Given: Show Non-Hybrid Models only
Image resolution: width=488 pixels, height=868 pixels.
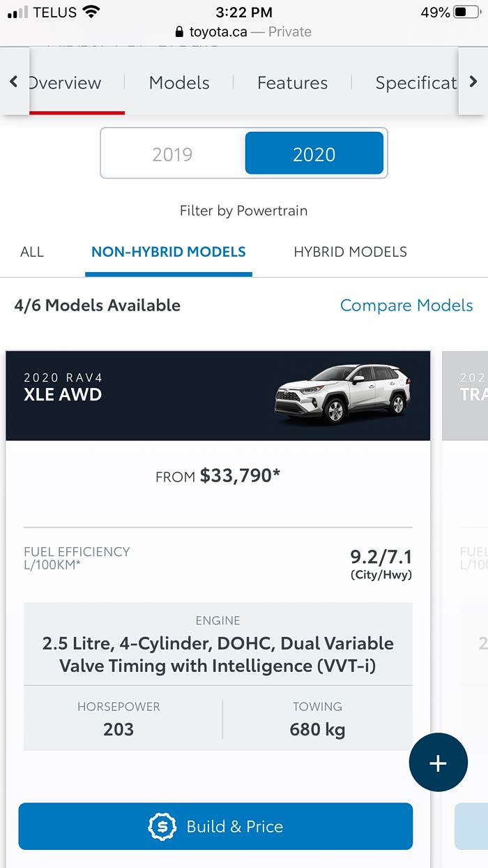Looking at the screenshot, I should [169, 252].
